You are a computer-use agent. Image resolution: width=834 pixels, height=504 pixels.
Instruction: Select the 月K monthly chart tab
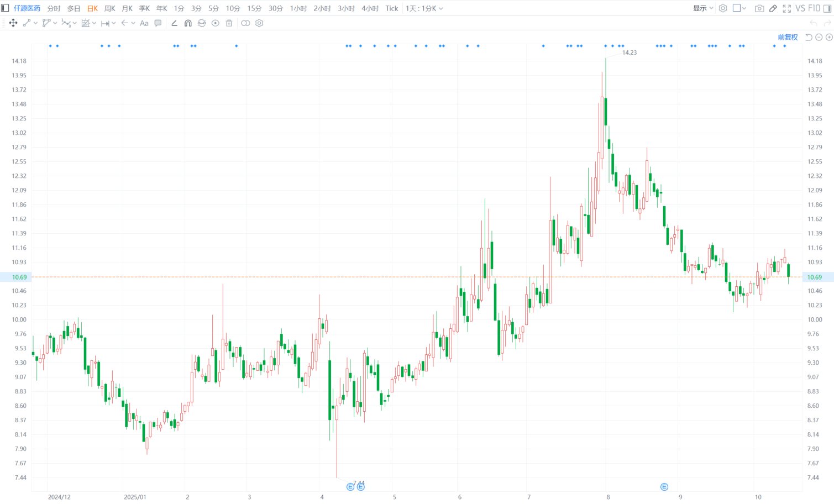coord(127,8)
